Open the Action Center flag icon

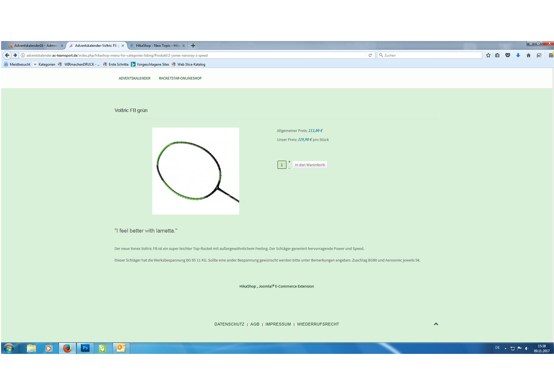[520, 348]
